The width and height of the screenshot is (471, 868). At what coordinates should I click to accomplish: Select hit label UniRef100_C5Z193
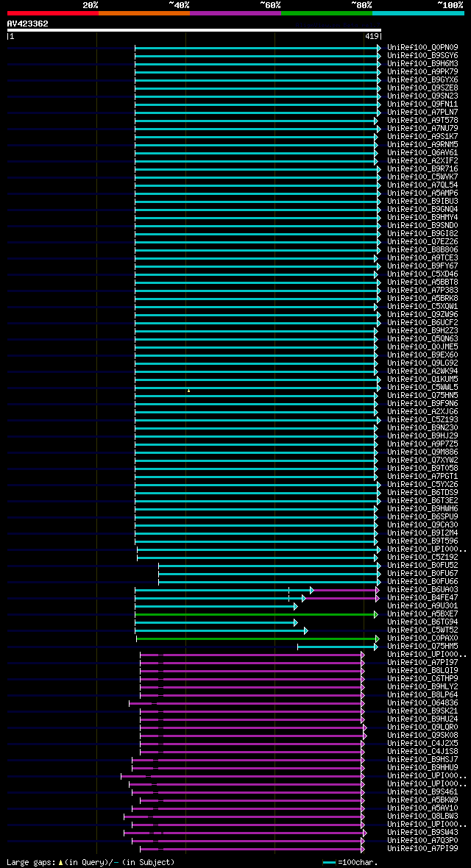pos(422,419)
